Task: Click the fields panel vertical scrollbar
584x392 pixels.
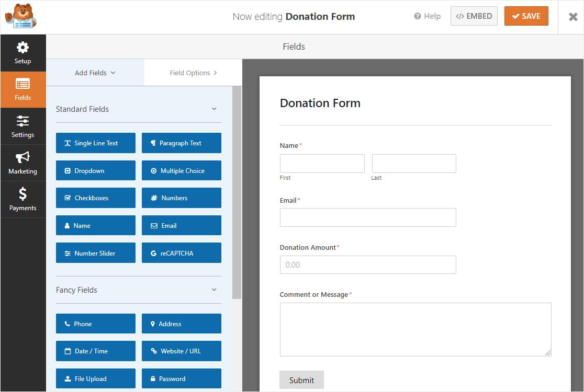Action: click(237, 193)
